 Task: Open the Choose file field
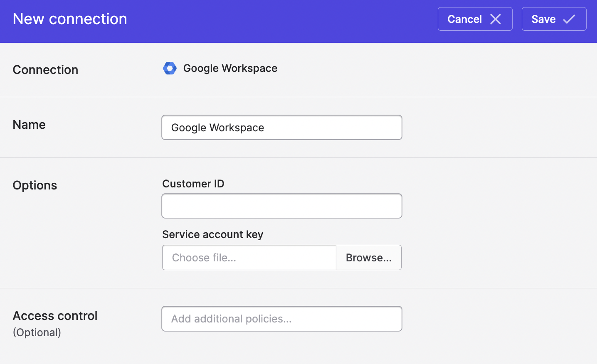(249, 258)
